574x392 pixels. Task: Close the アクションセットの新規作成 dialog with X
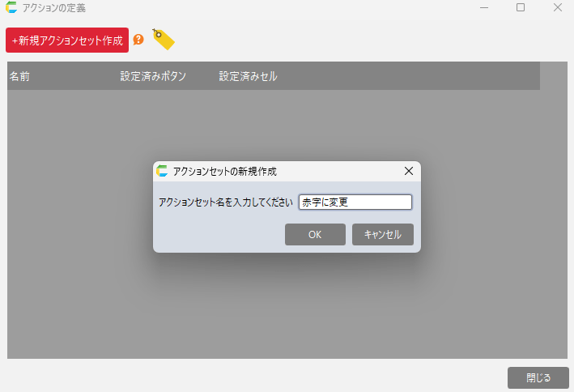click(x=408, y=171)
